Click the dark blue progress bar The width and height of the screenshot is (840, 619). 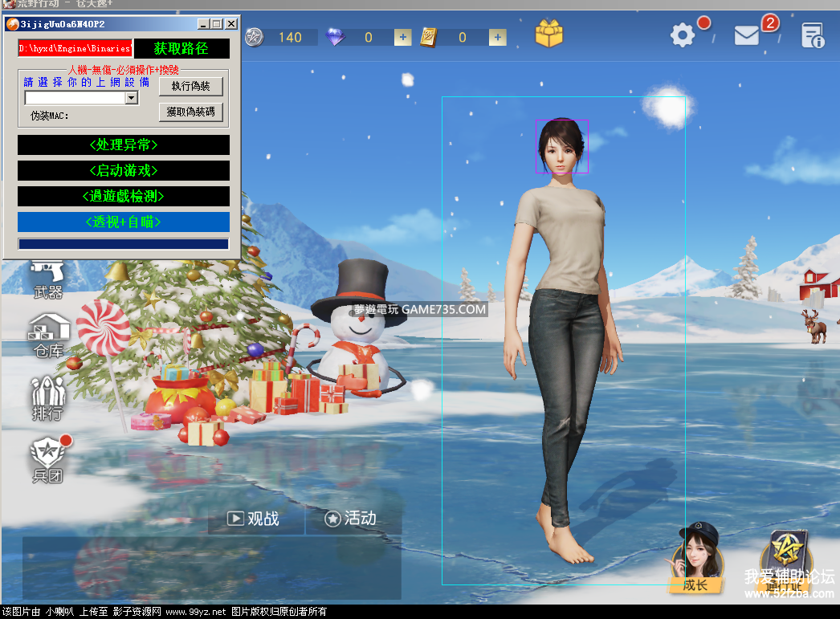[124, 244]
